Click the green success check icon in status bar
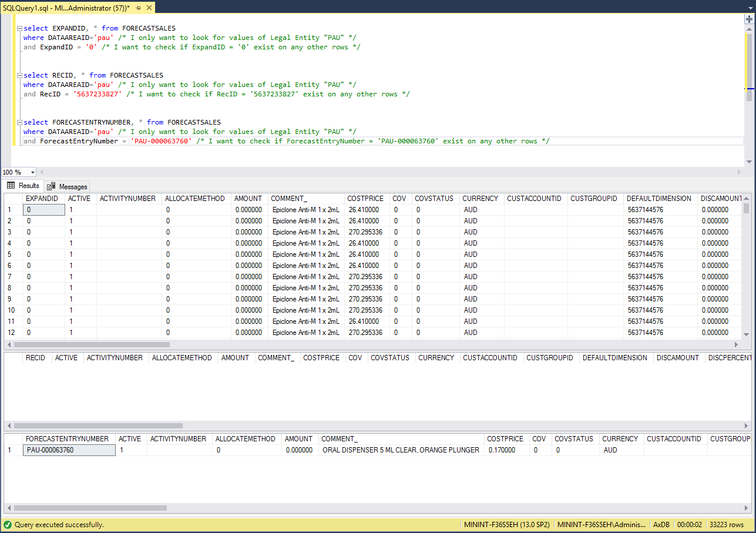 (x=7, y=524)
